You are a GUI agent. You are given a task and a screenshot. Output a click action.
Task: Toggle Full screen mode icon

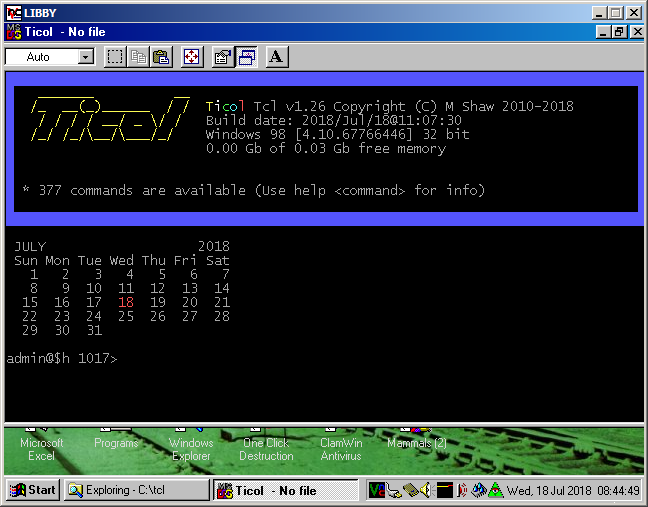(192, 57)
